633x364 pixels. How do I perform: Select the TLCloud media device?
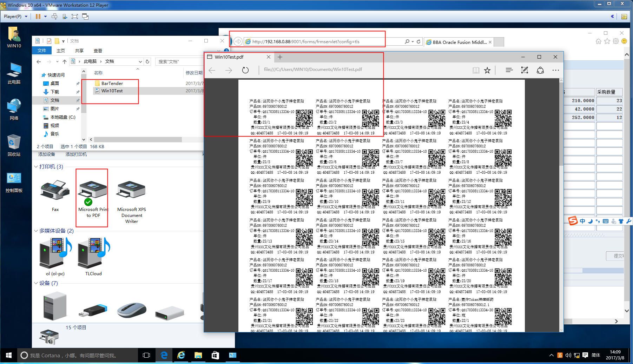coord(93,257)
